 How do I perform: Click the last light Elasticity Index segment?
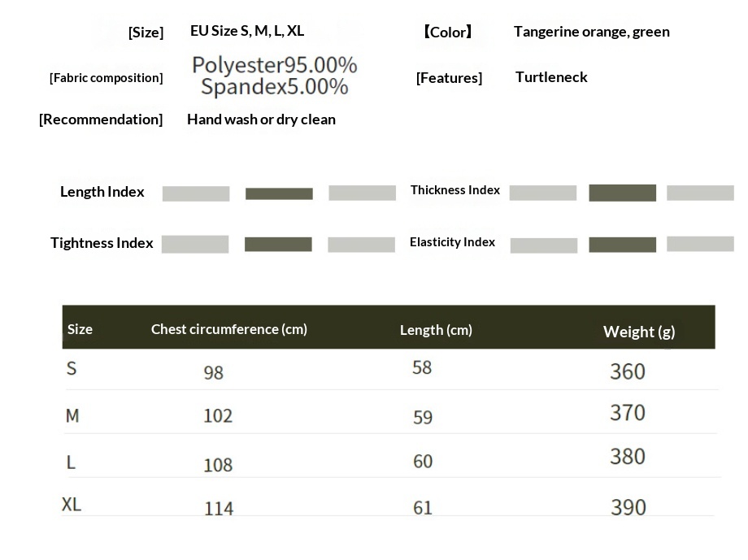pyautogui.click(x=700, y=244)
